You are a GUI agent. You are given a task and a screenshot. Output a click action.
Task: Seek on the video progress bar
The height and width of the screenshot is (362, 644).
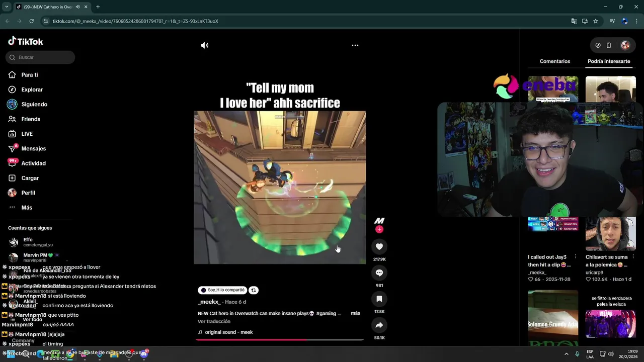click(x=280, y=340)
